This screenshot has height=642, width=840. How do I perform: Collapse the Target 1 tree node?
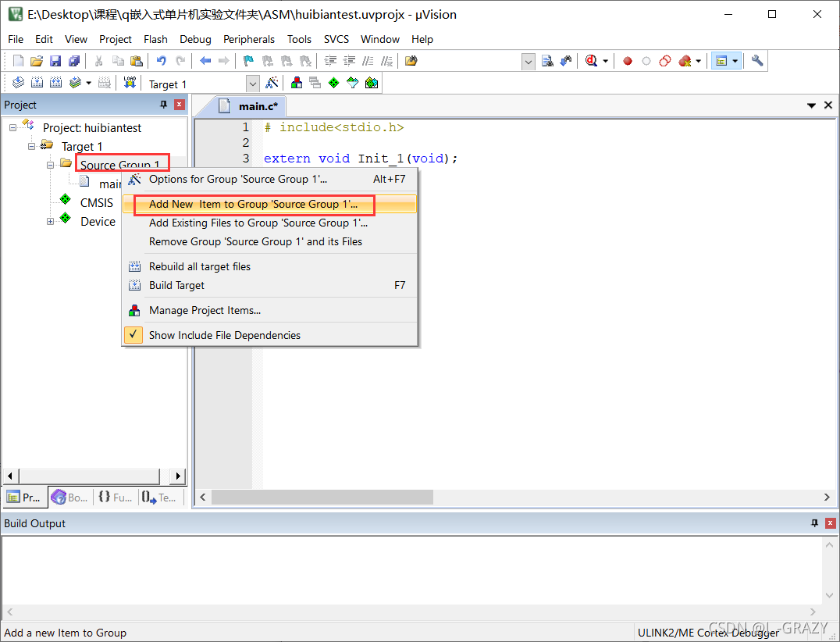point(31,146)
